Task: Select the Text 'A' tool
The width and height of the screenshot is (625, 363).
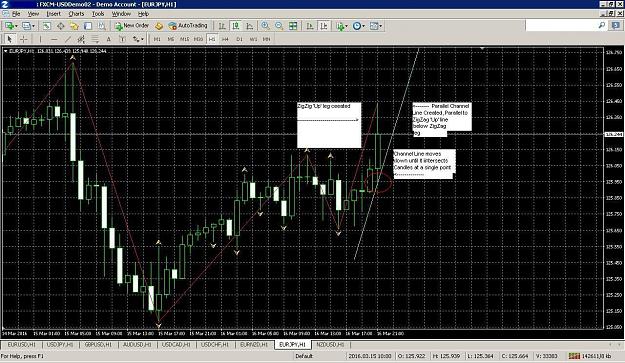Action: click(108, 39)
